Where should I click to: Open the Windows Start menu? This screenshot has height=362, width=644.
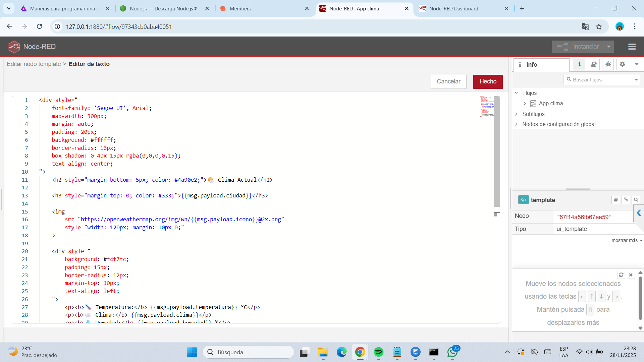[x=192, y=352]
